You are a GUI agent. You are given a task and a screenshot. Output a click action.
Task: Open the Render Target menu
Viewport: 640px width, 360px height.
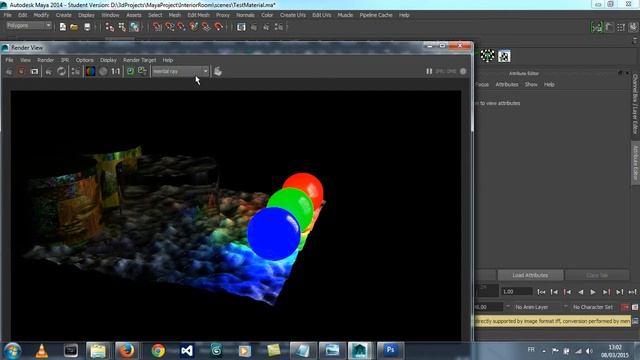click(x=140, y=60)
